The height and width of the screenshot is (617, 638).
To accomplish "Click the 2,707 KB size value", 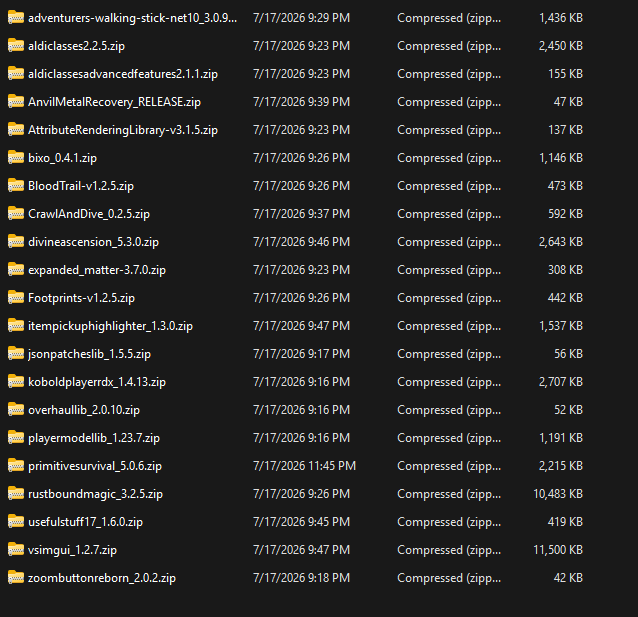I will point(561,381).
